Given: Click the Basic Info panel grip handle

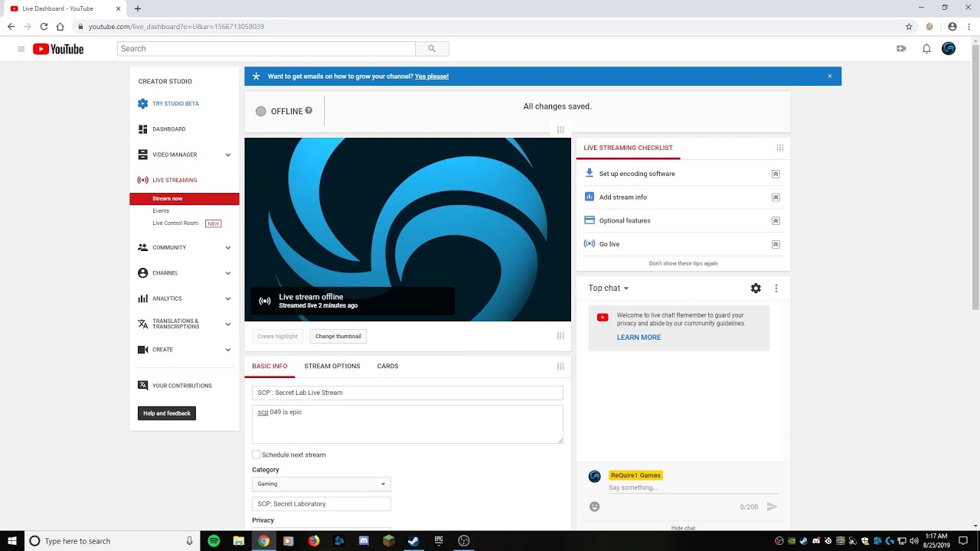Looking at the screenshot, I should pos(560,367).
